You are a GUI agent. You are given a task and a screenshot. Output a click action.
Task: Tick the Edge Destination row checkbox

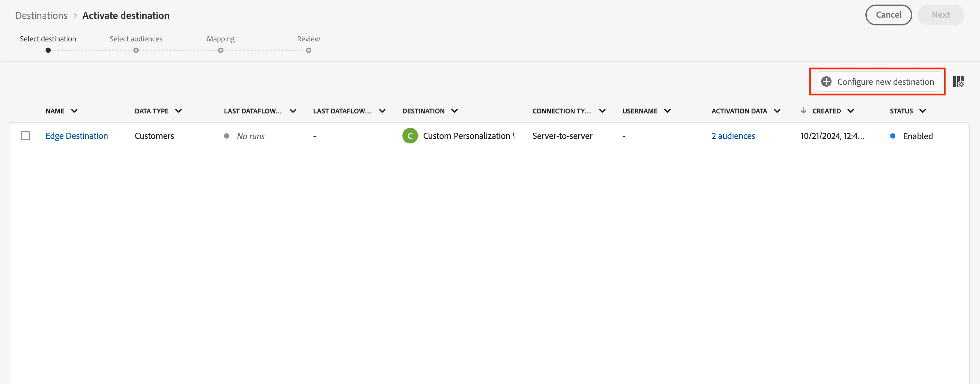pos(25,136)
